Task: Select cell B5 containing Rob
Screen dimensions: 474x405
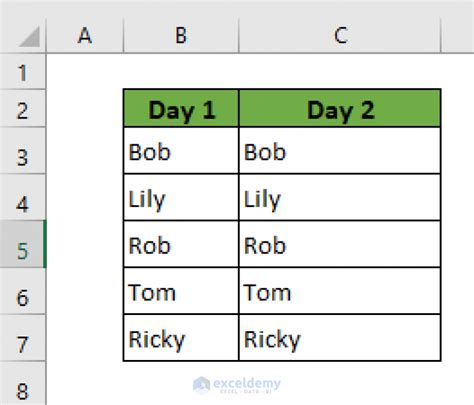Action: point(181,244)
